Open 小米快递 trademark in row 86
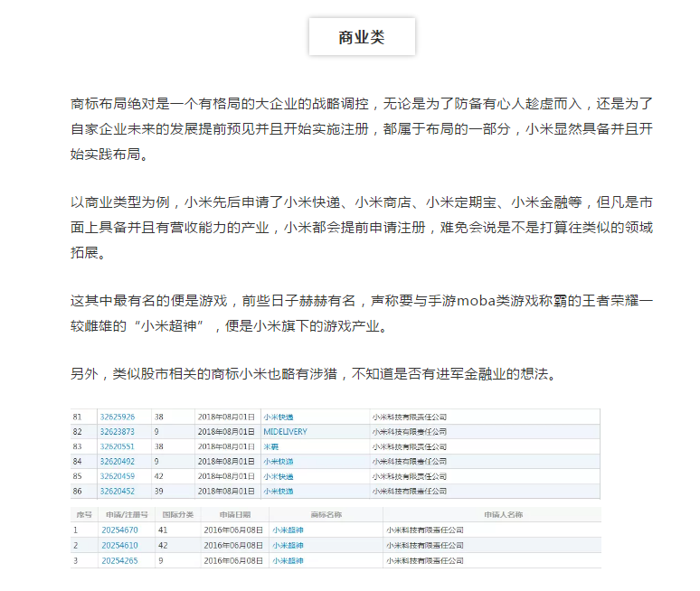Screen dimensions: 700x591 279,491
